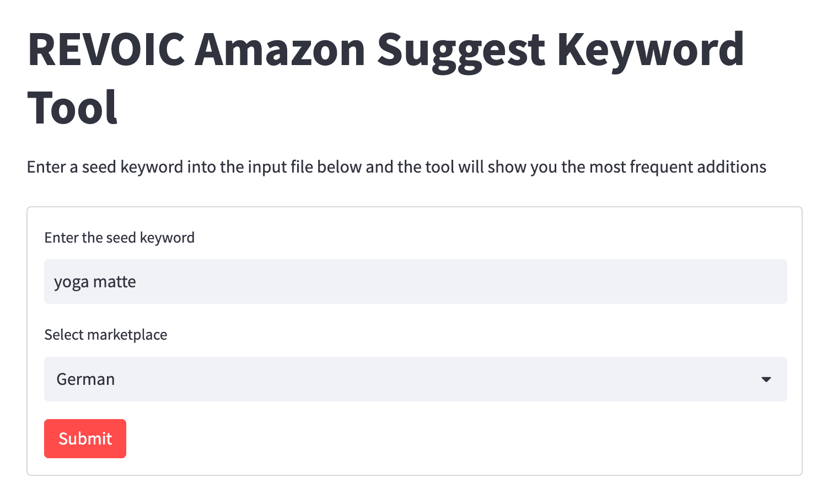The height and width of the screenshot is (504, 838).
Task: Click the caret icon in marketplace selector
Action: pyautogui.click(x=766, y=379)
